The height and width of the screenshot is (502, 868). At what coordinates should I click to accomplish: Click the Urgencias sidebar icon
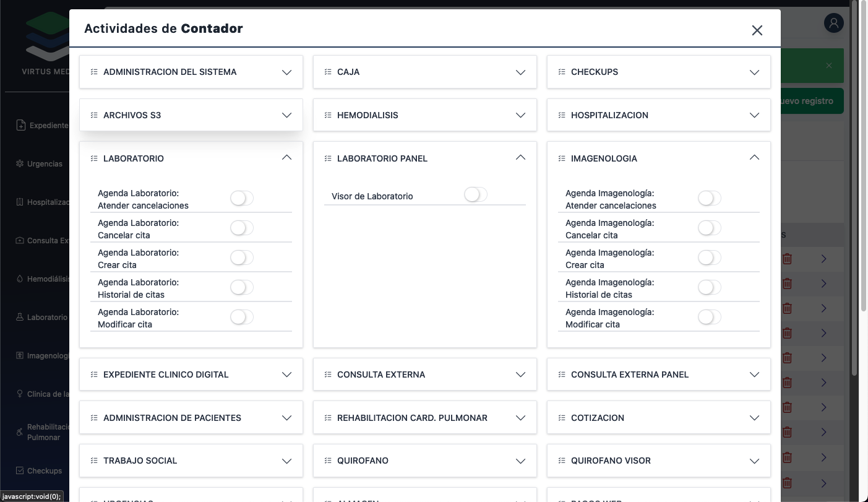(20, 164)
